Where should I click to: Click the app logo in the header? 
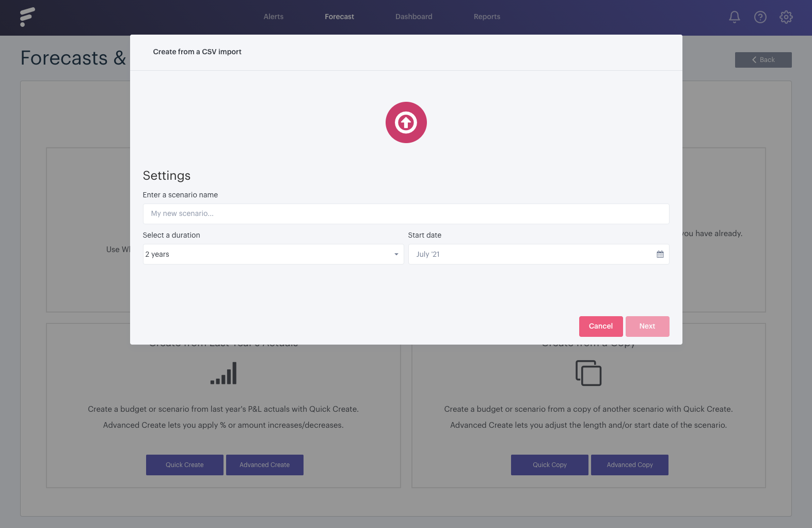(x=27, y=17)
